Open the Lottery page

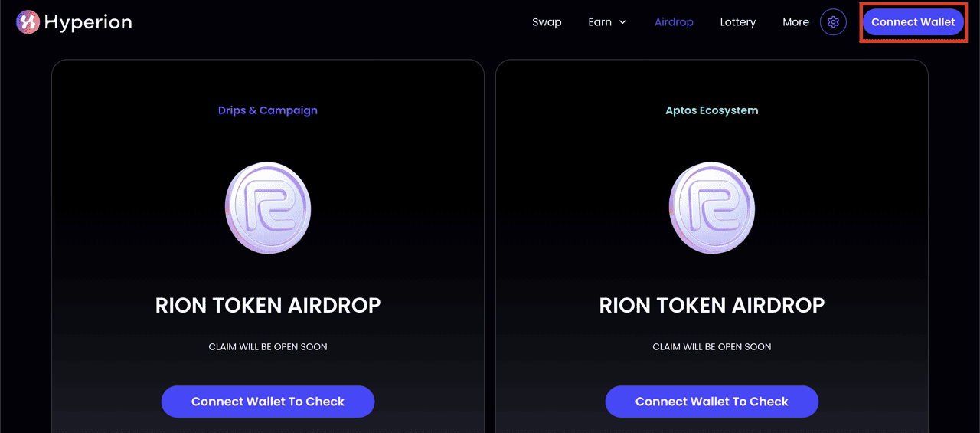coord(737,22)
